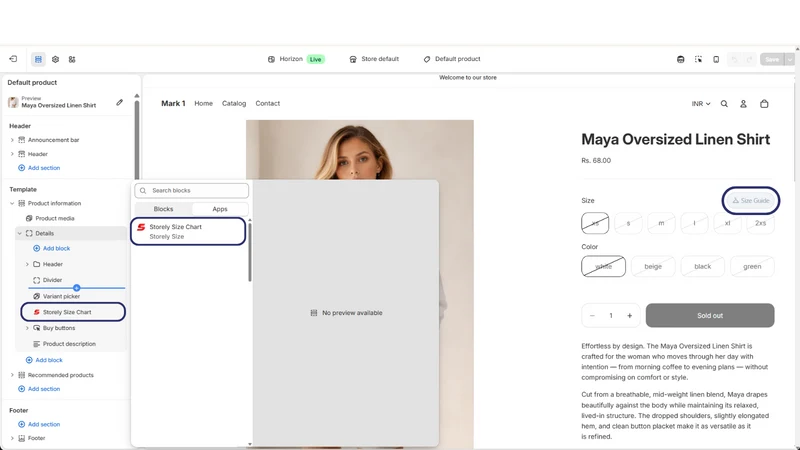Select the green color option
This screenshot has height=450, width=800.
coord(752,266)
